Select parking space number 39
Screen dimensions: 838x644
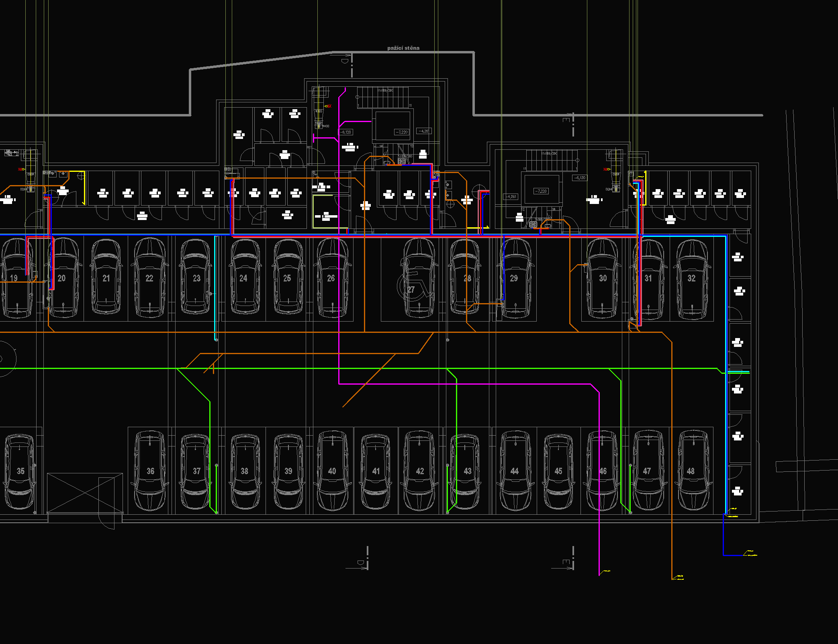click(x=288, y=471)
